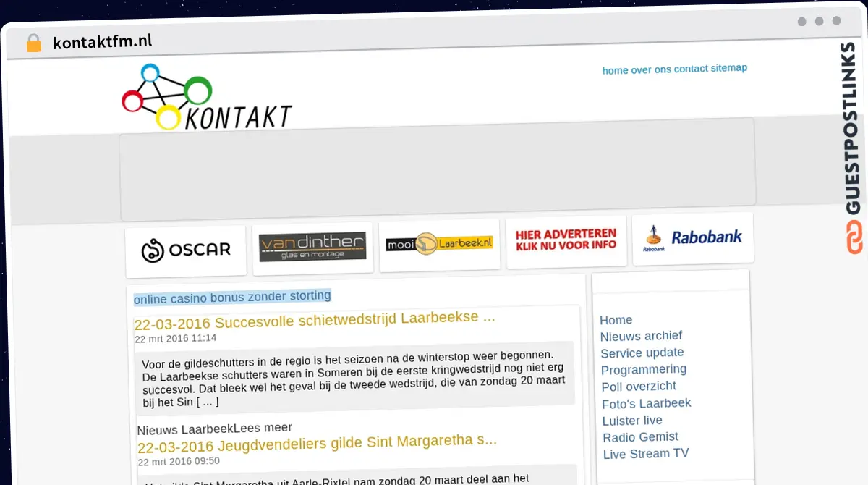Open Service update in the sidebar
This screenshot has width=868, height=485.
coord(642,353)
